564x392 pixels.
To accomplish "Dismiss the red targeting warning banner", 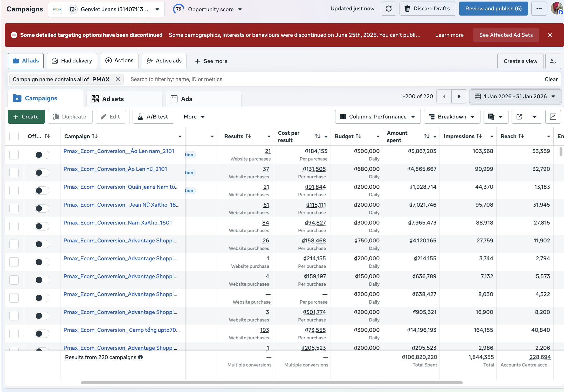I will pyautogui.click(x=550, y=35).
